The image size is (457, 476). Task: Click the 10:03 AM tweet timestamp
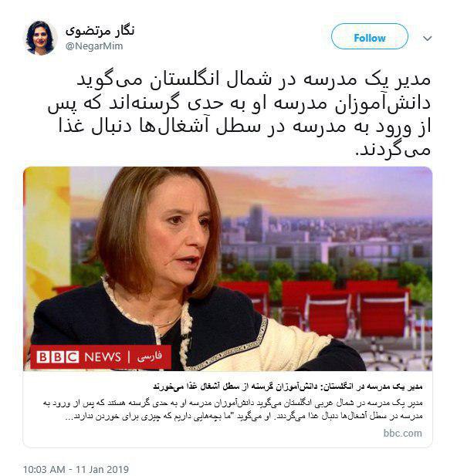[x=44, y=469]
